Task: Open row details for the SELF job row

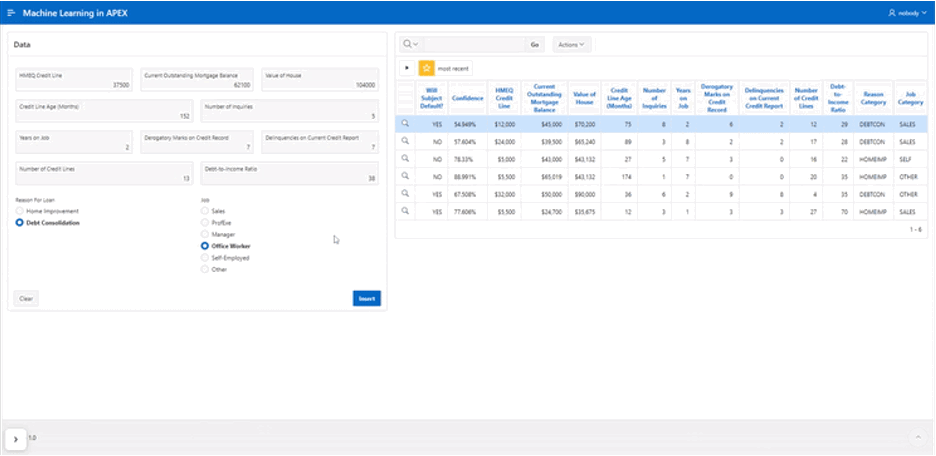Action: point(405,158)
